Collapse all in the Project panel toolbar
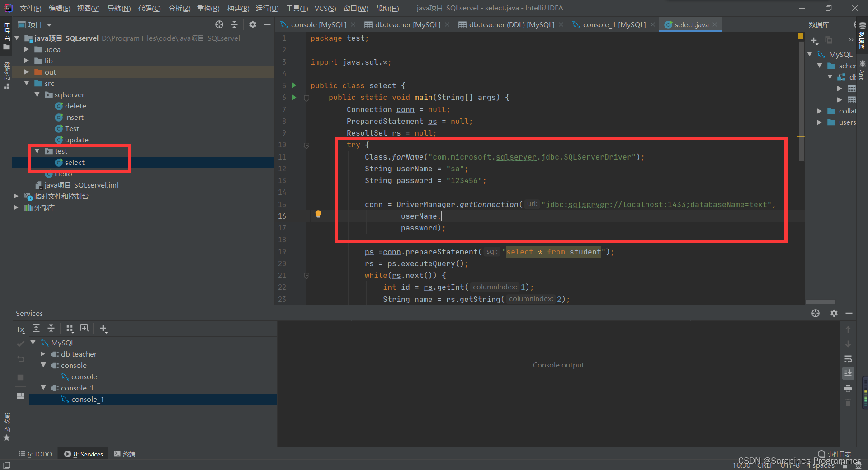This screenshot has width=868, height=470. 234,24
